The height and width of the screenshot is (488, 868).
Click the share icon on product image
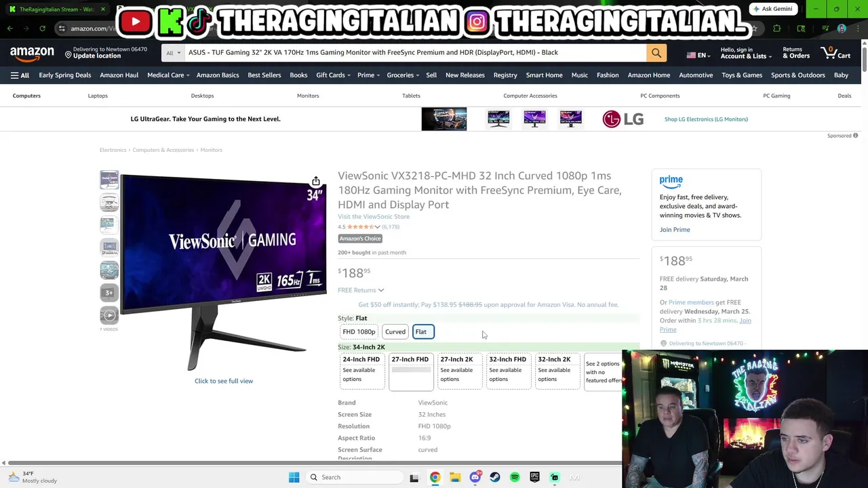tap(316, 181)
